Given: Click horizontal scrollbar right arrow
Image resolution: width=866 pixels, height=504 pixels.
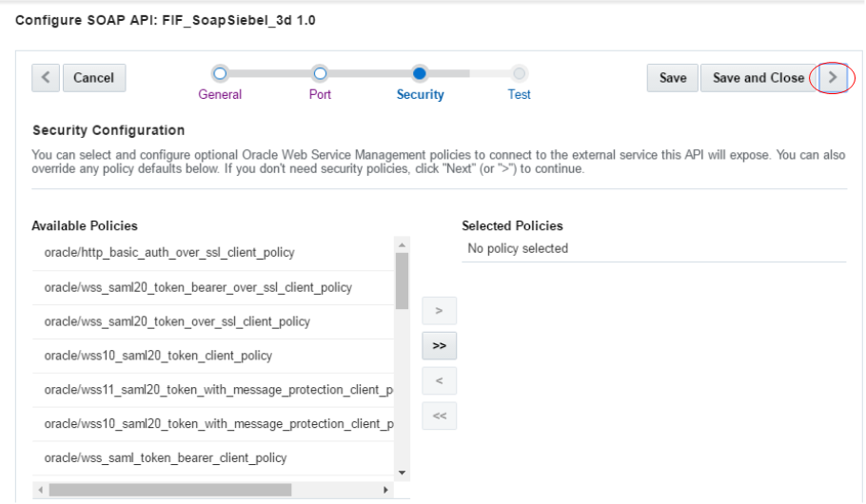Looking at the screenshot, I should tap(385, 490).
